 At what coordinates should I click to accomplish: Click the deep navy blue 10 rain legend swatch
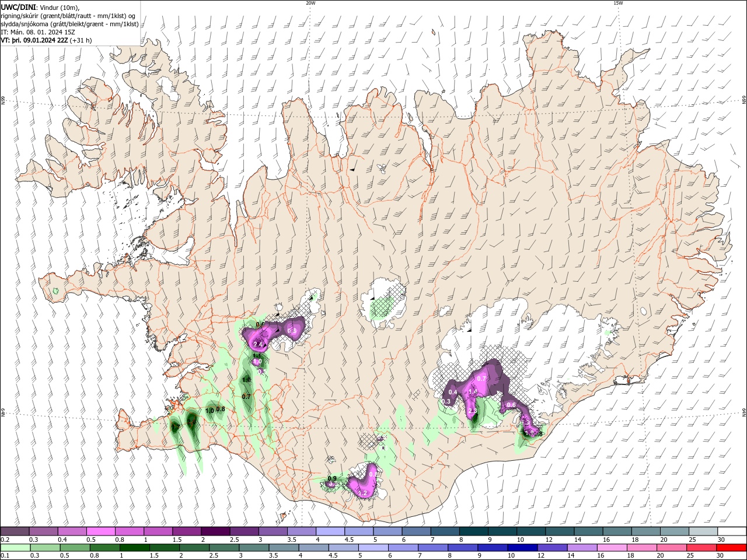point(523,548)
